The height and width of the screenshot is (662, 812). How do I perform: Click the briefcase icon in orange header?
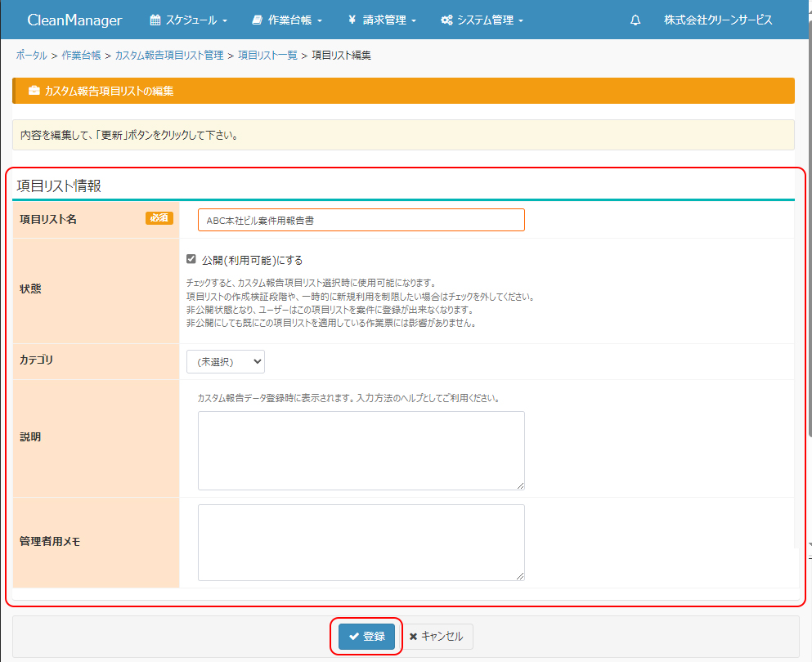click(x=34, y=91)
